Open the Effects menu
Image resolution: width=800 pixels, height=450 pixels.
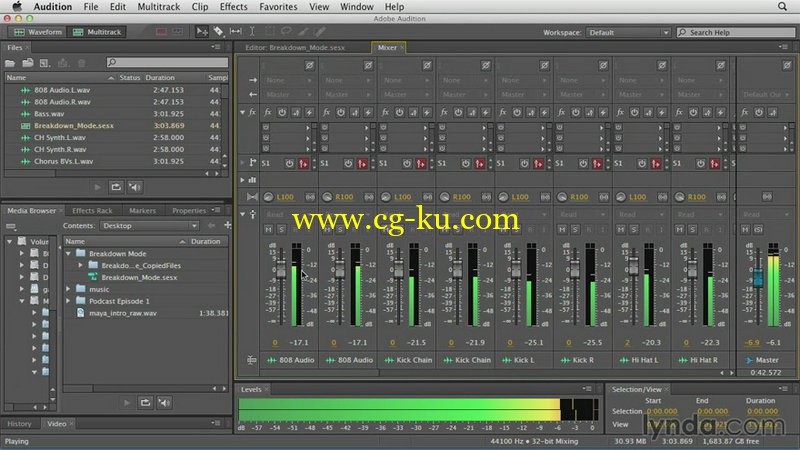tap(233, 7)
